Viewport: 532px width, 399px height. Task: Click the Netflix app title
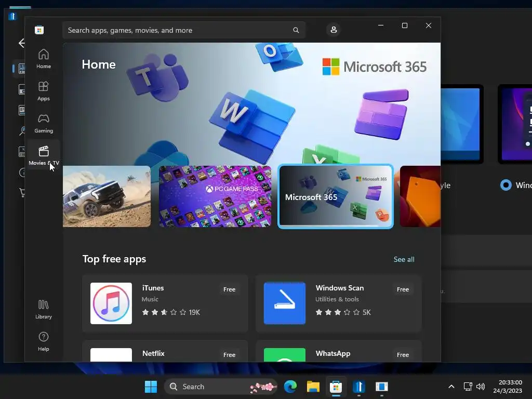[x=153, y=353]
